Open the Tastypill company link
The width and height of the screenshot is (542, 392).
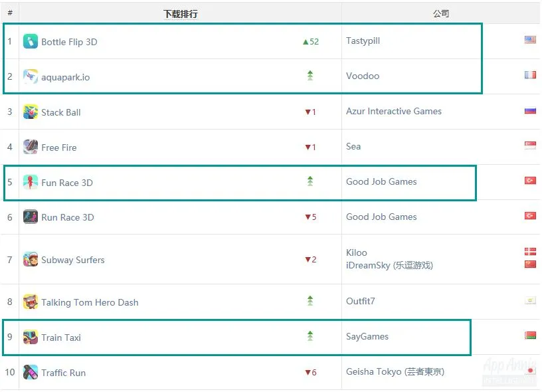pos(363,41)
